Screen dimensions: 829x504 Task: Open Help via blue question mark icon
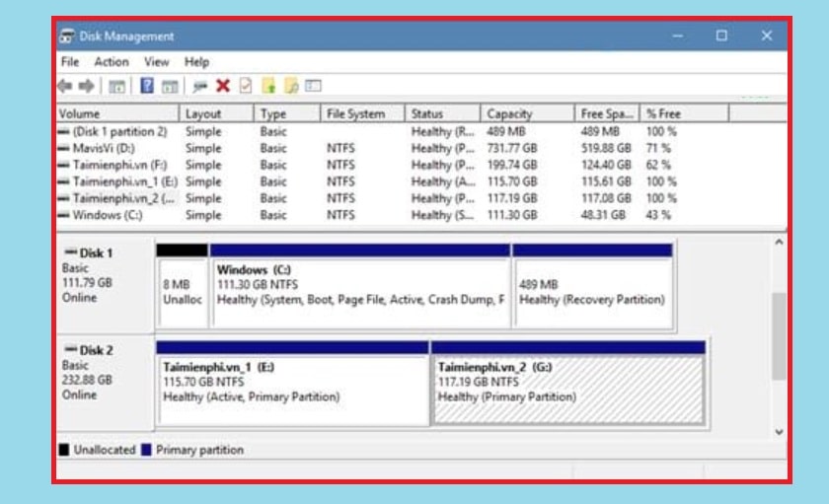coord(147,86)
